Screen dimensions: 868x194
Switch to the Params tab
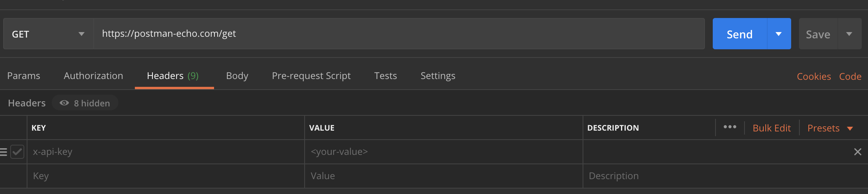[x=24, y=75]
